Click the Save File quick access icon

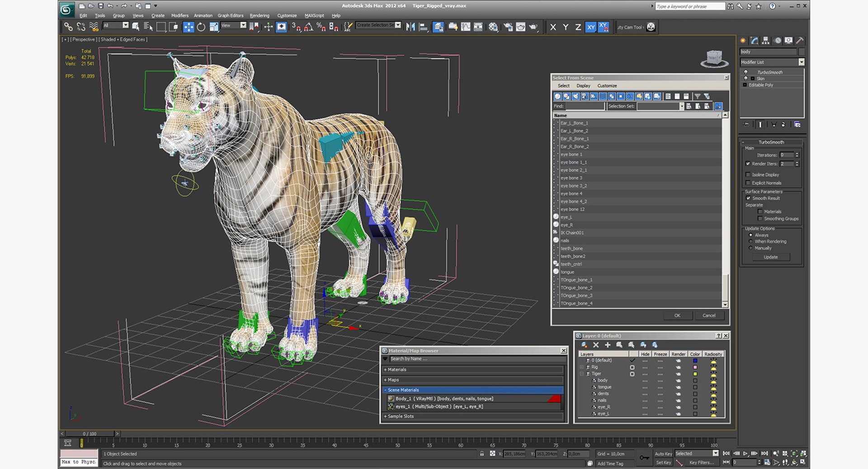coord(100,6)
